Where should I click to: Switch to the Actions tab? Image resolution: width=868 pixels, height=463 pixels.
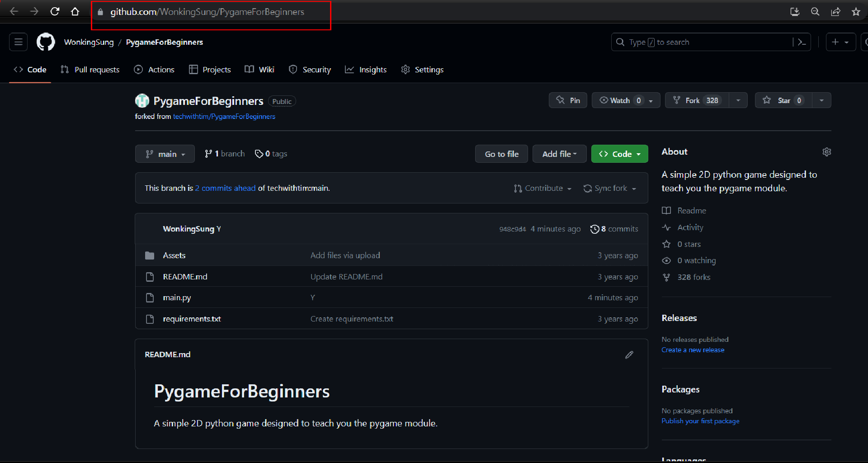tap(154, 70)
